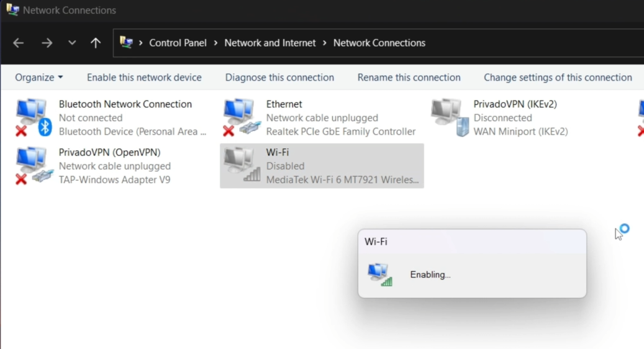Click the Realtek PCIe GbE Family Controller text

point(341,132)
